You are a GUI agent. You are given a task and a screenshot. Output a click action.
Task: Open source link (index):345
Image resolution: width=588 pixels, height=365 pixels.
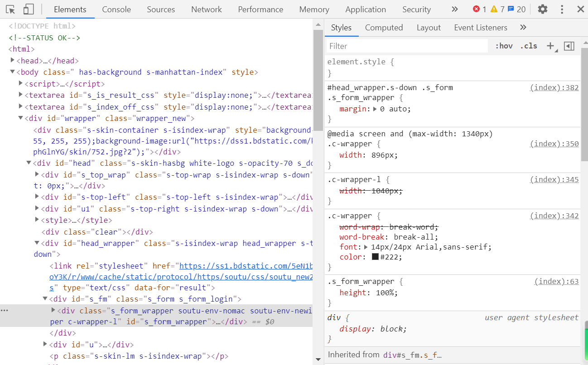pos(554,179)
